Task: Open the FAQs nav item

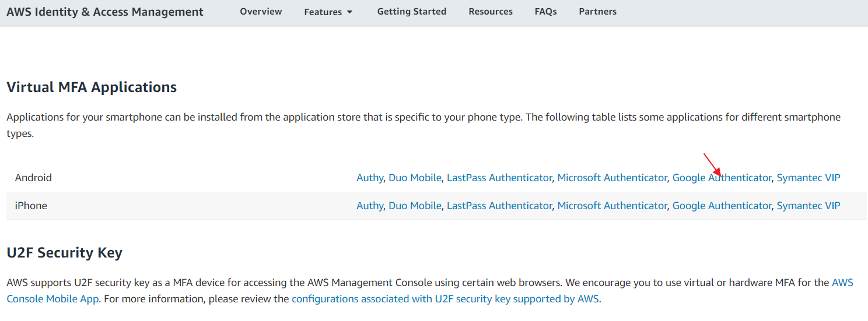Action: click(545, 12)
